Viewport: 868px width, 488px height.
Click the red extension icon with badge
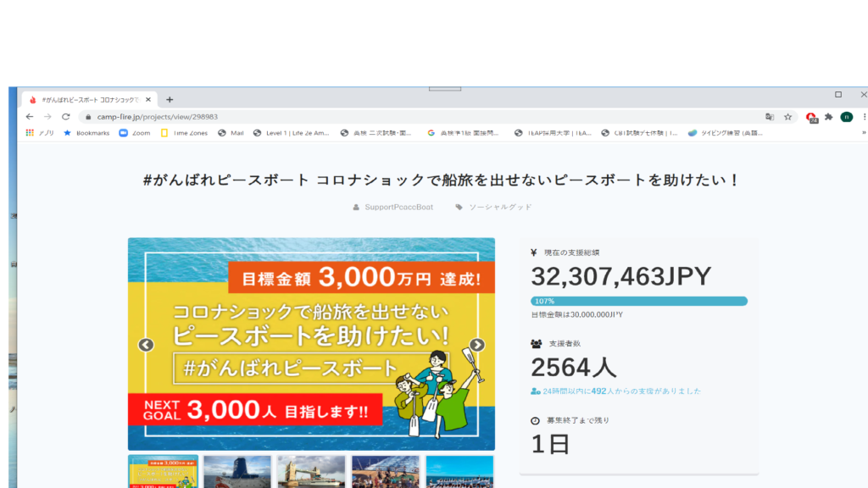point(811,117)
